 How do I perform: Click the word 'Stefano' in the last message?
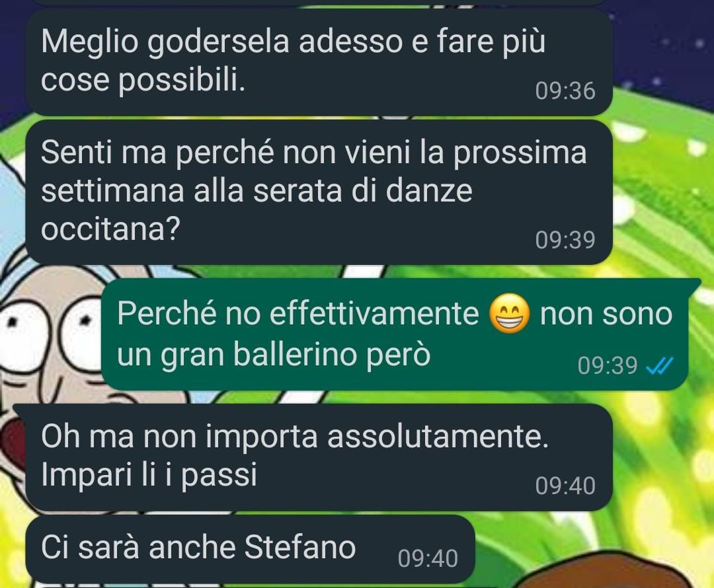pyautogui.click(x=300, y=546)
